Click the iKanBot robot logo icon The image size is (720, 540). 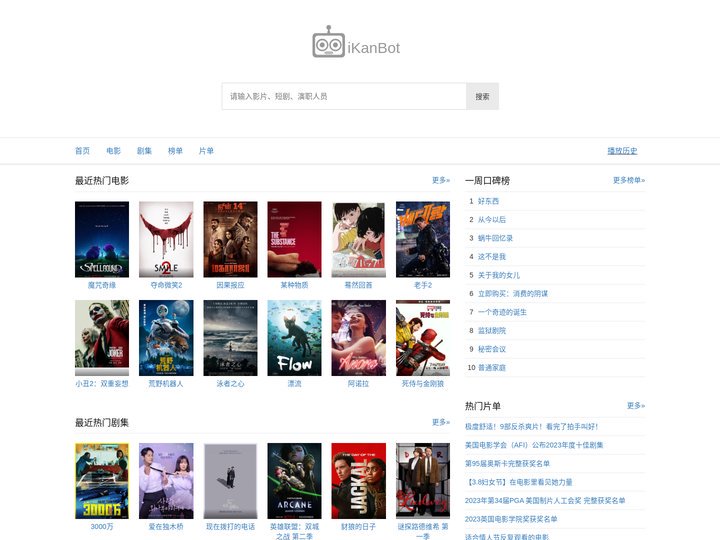328,42
